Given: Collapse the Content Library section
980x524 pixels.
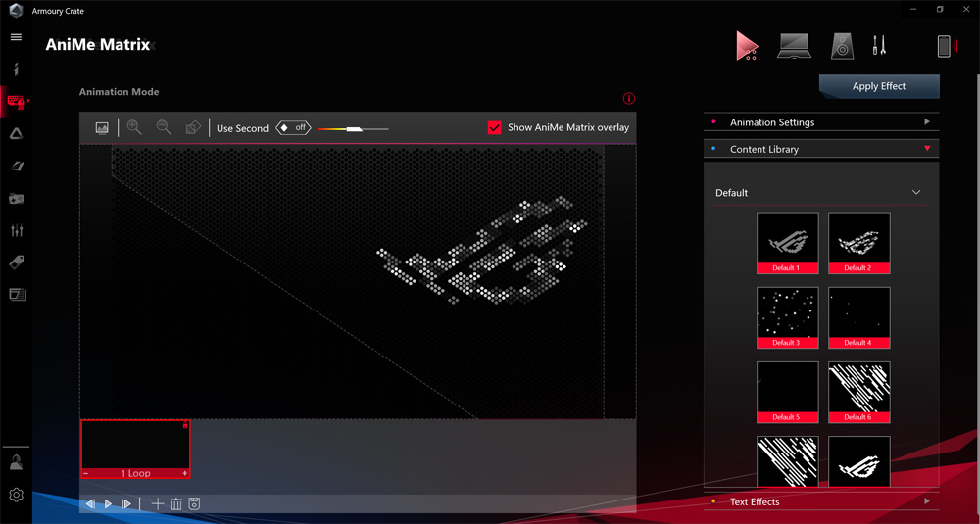Looking at the screenshot, I should tap(821, 149).
